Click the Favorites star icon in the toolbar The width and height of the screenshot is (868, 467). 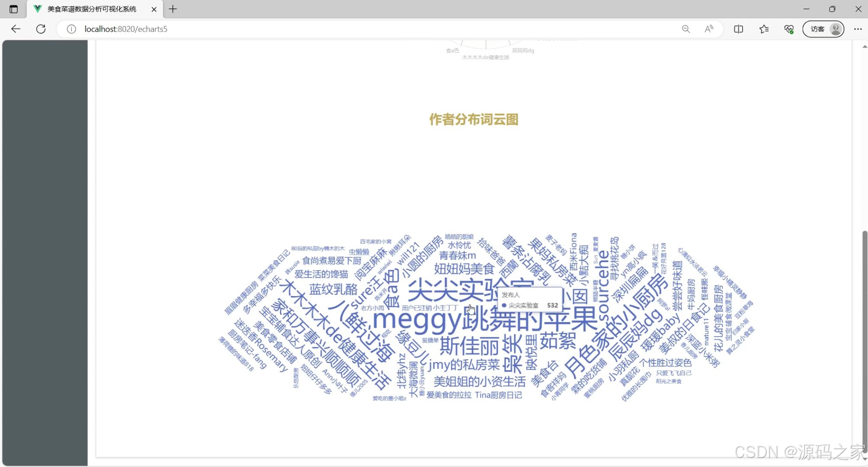point(764,29)
